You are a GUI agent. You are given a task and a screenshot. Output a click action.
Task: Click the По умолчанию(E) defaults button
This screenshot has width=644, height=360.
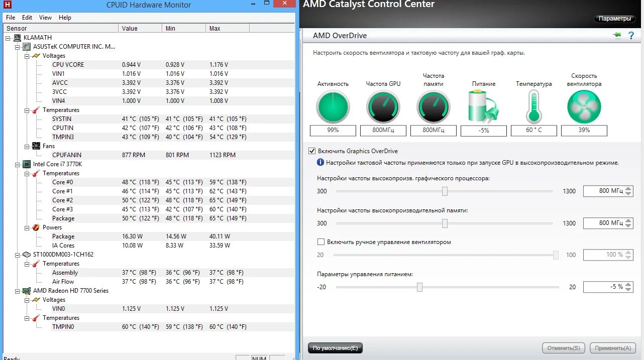pos(335,348)
